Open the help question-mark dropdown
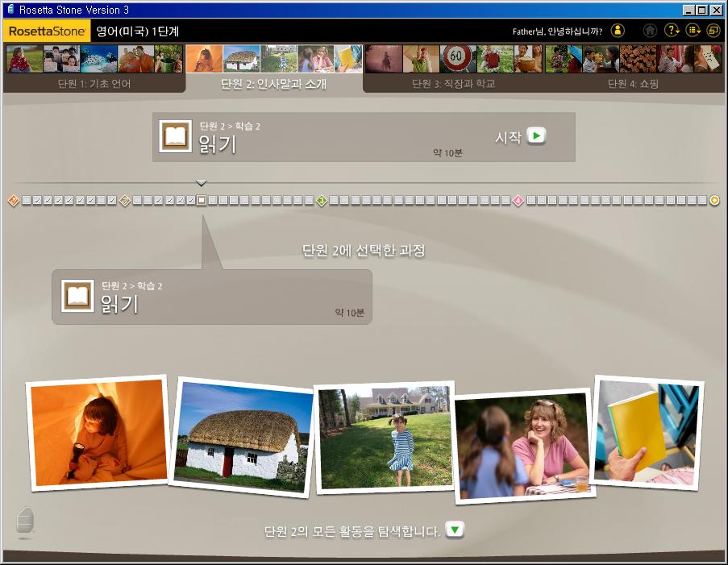The height and width of the screenshot is (565, 728). 672,31
